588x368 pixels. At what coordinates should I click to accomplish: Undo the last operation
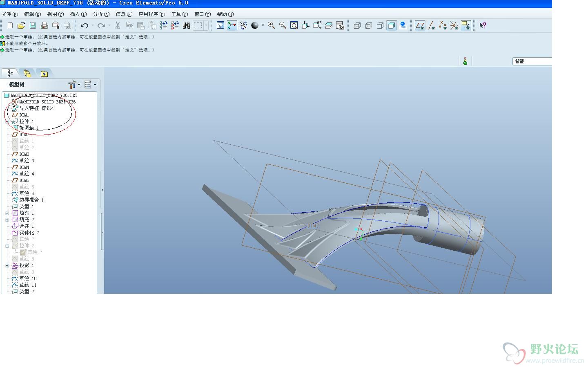coord(84,25)
